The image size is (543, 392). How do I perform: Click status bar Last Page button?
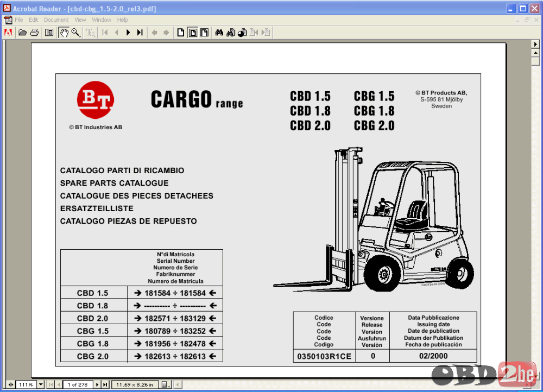pos(105,384)
